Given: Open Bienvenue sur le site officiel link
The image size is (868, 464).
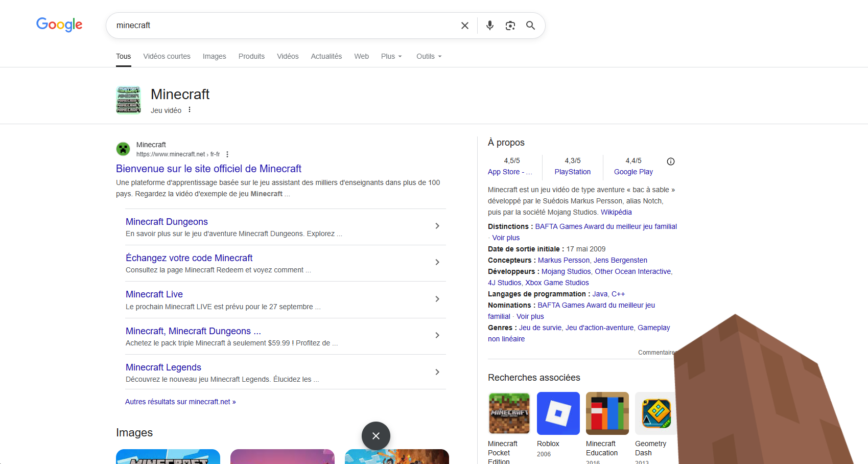Looking at the screenshot, I should 208,169.
